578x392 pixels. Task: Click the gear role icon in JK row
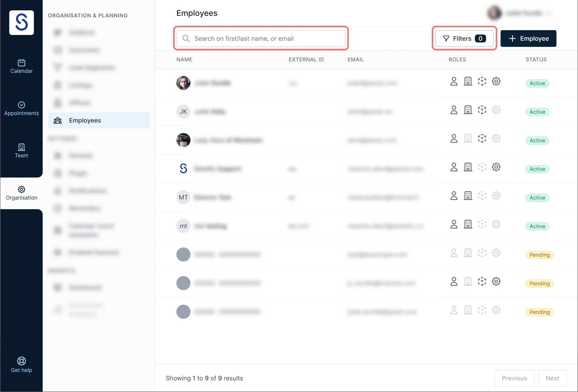coord(496,110)
